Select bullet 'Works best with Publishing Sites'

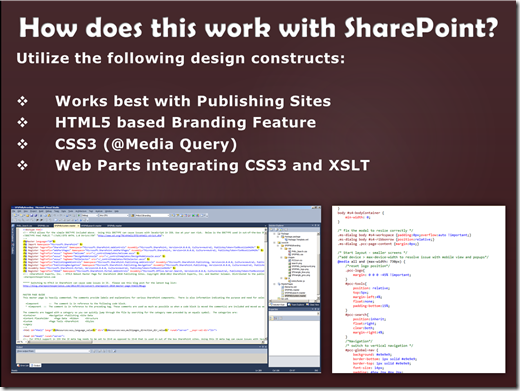(x=193, y=101)
